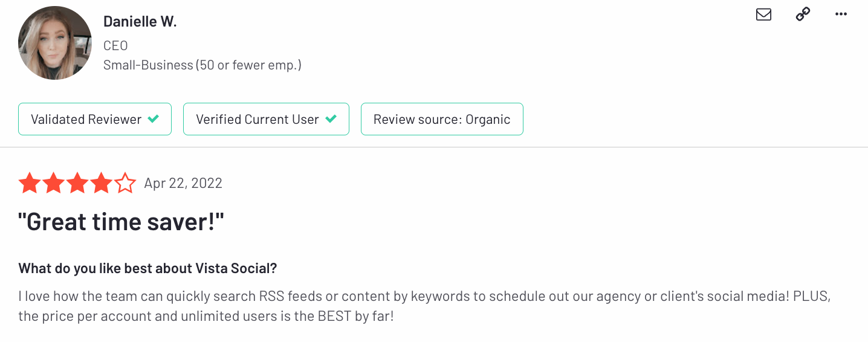This screenshot has height=342, width=868.
Task: Copy review link via chain icon
Action: pos(803,15)
